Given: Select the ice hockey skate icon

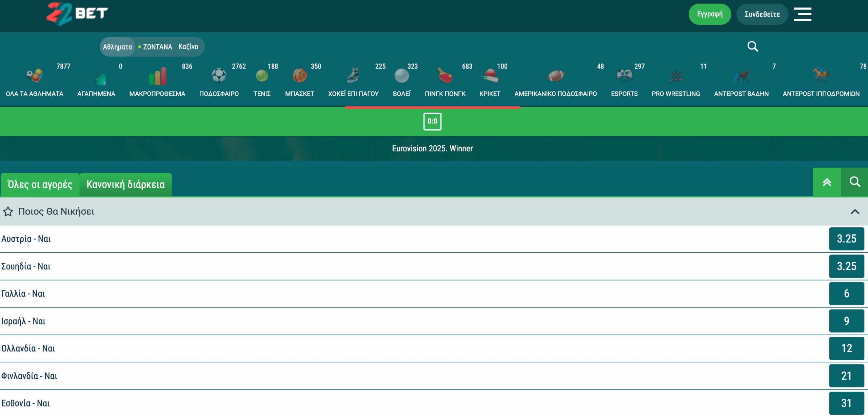Looking at the screenshot, I should (x=353, y=75).
